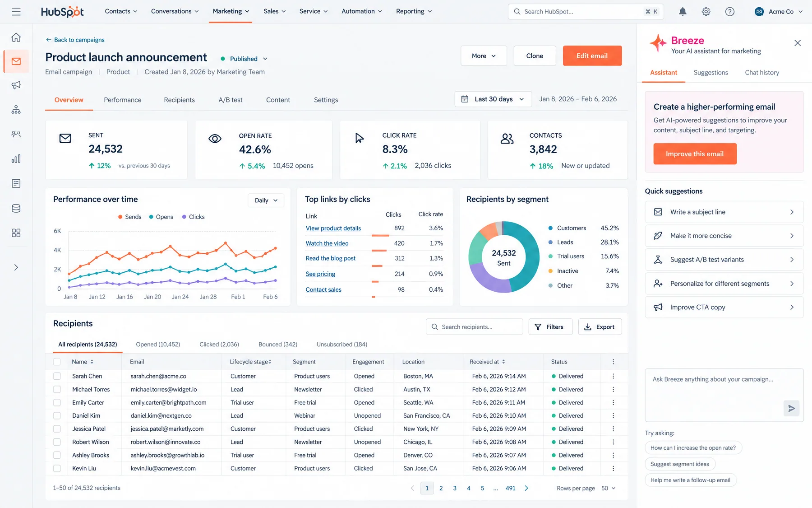Check the box for Sarah Chen
This screenshot has width=812, height=508.
point(57,376)
